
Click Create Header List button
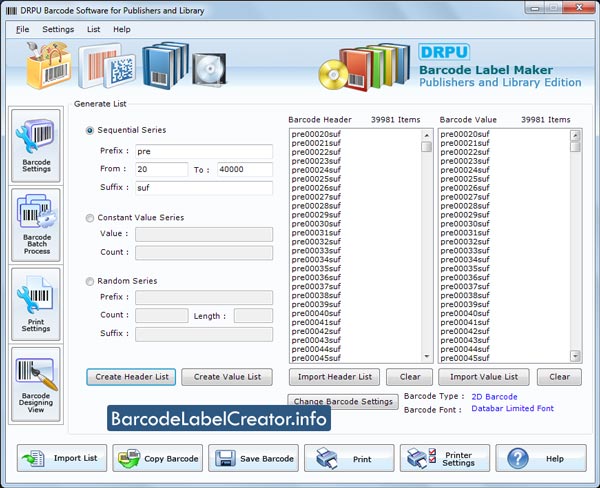(131, 377)
